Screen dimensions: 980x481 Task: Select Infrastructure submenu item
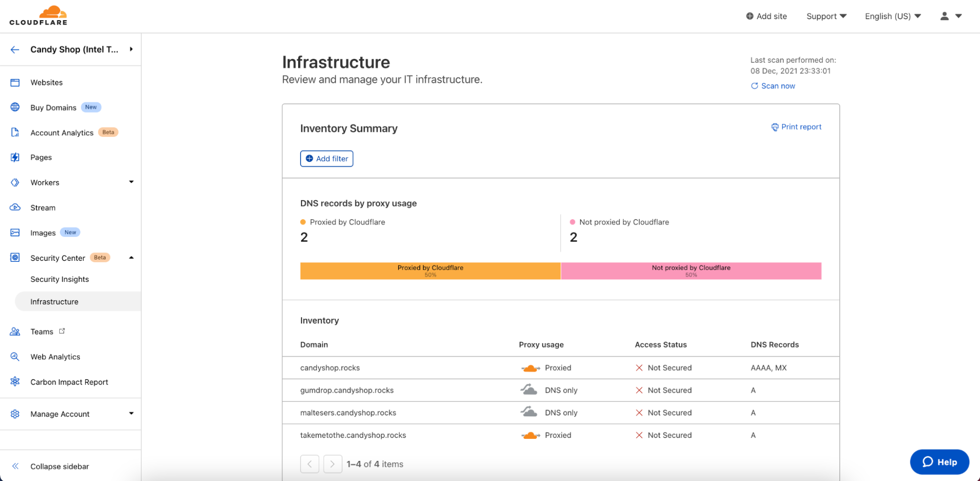pyautogui.click(x=78, y=302)
